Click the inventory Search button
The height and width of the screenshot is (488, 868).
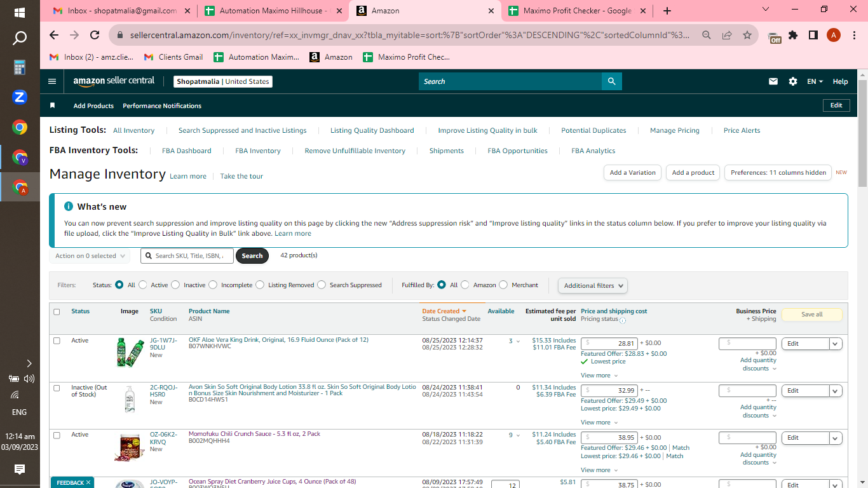point(252,256)
